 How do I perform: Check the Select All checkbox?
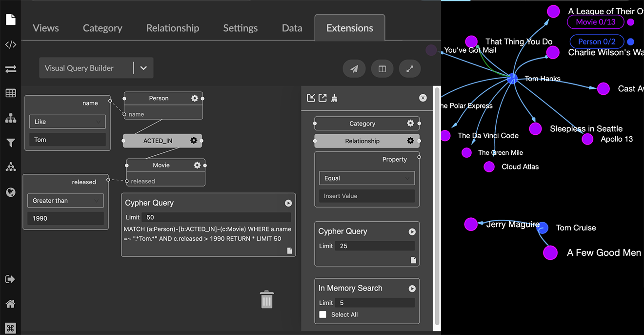[322, 314]
